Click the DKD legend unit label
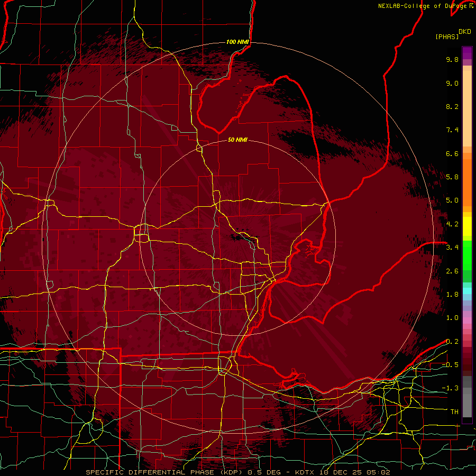This screenshot has width=476, height=476. tap(465, 32)
